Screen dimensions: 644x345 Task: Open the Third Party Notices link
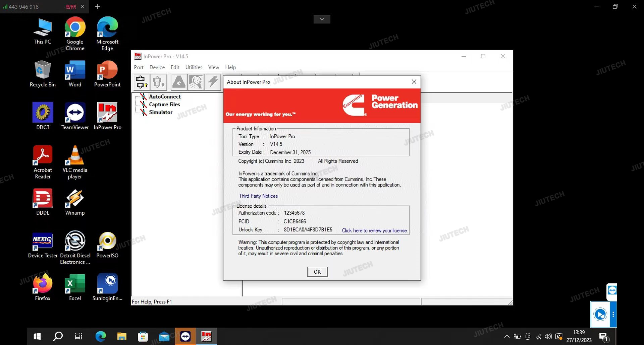coord(258,196)
